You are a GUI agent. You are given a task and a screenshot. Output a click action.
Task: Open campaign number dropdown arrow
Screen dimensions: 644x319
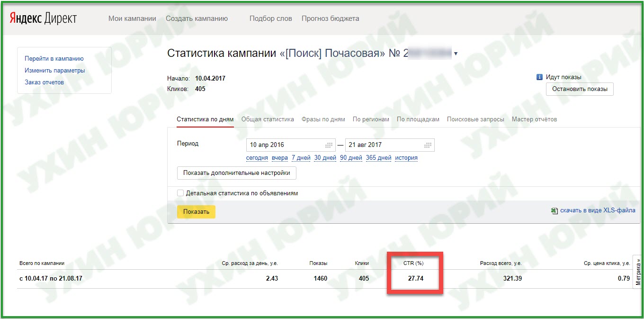click(456, 54)
